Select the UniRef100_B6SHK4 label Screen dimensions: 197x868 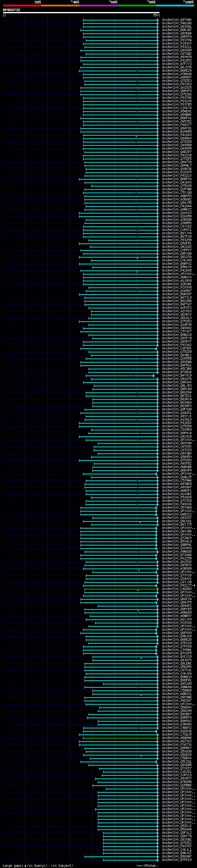pos(176,402)
